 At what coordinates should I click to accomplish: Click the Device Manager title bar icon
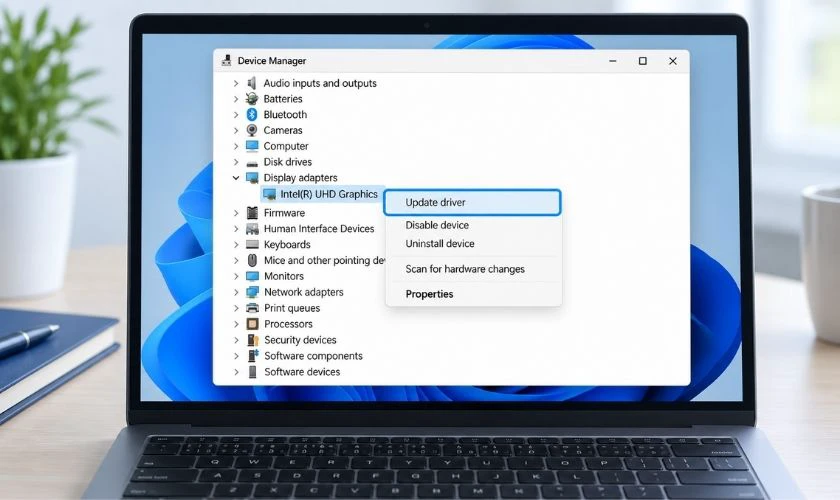click(227, 61)
